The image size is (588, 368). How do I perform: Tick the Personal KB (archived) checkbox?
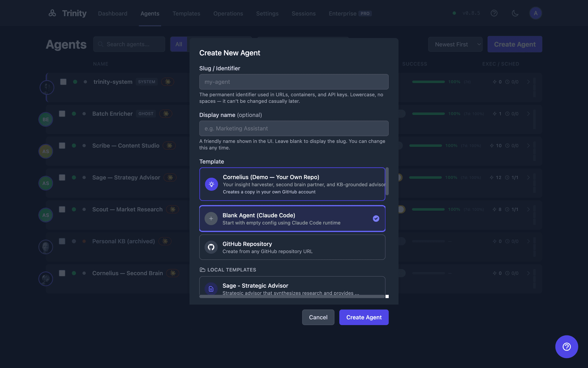pos(62,241)
